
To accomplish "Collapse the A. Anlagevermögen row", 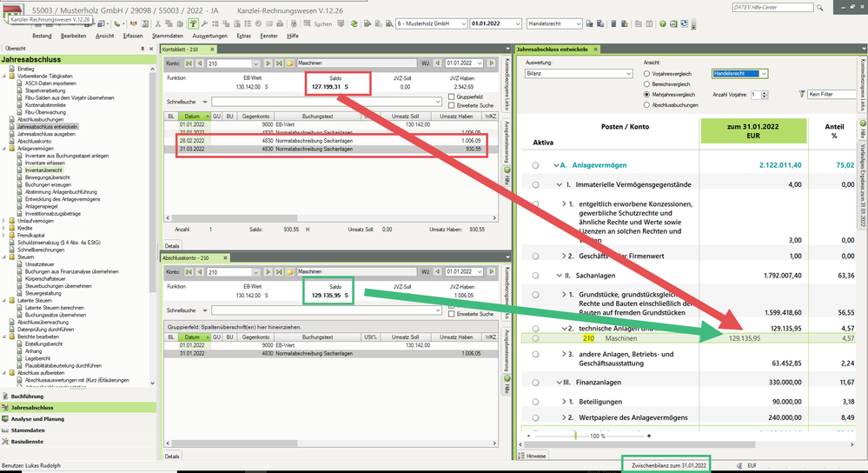I will coord(556,165).
